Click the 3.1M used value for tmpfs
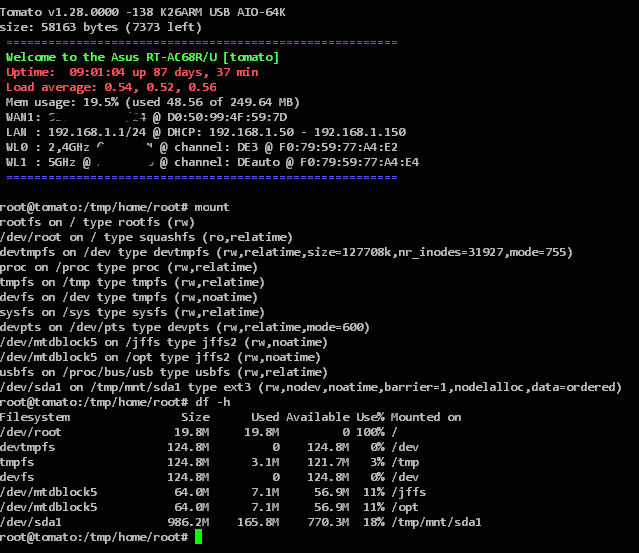 coord(265,463)
